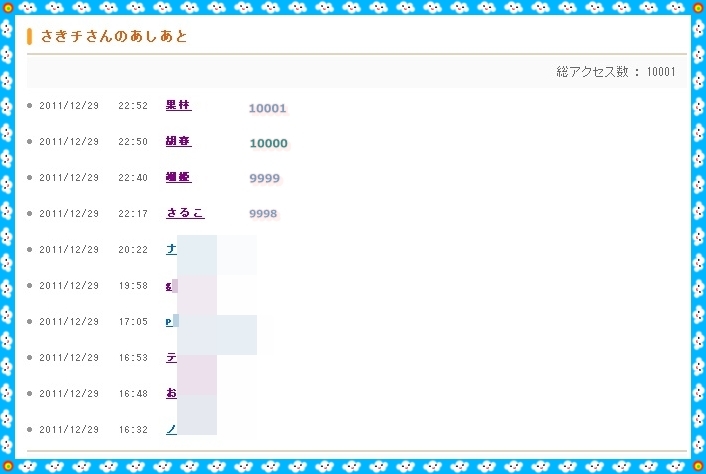Click the 2011/12/29 22:50 timestamp

tap(93, 142)
